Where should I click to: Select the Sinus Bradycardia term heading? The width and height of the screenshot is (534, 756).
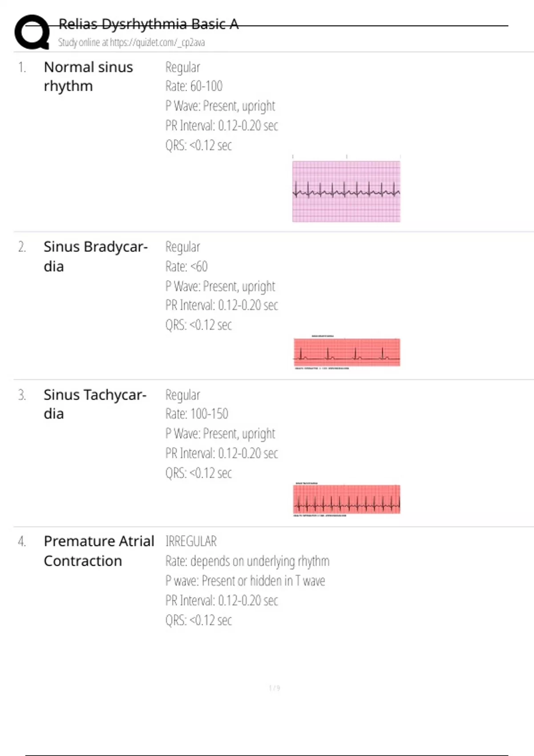[95, 257]
